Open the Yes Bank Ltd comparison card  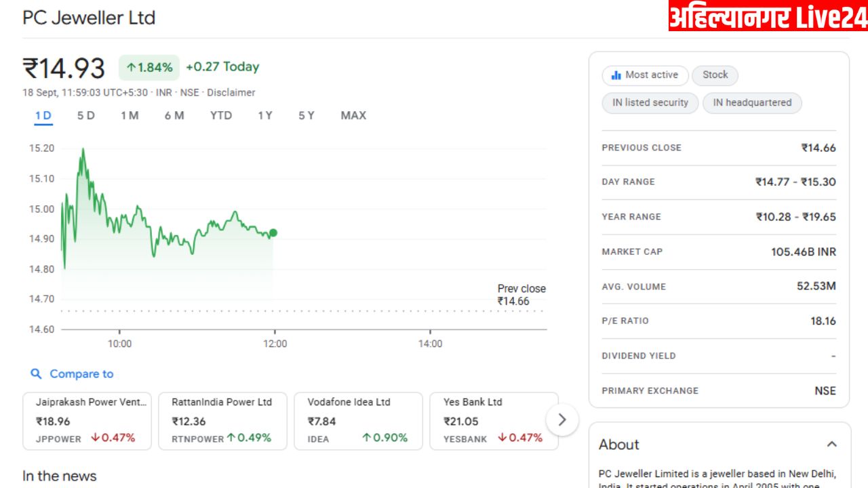point(494,420)
